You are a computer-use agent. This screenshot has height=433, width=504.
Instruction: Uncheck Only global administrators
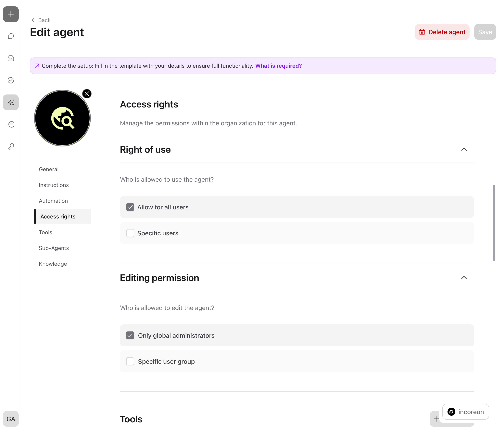point(130,336)
